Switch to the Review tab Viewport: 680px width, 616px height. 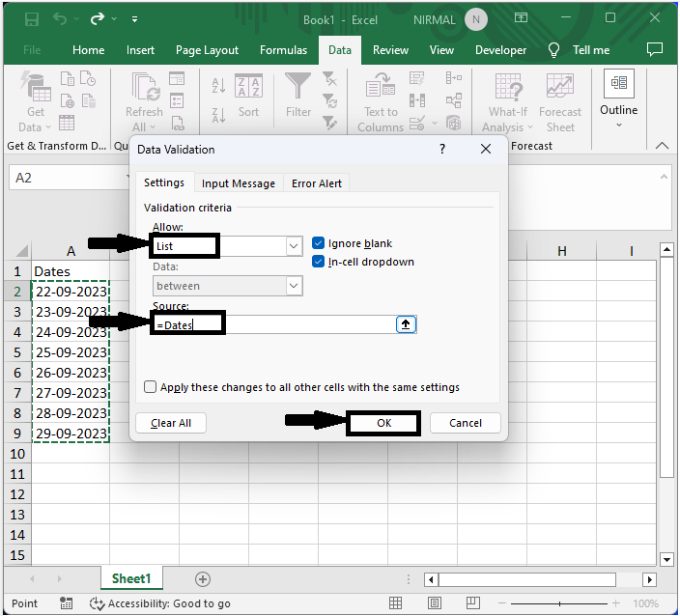pos(390,50)
